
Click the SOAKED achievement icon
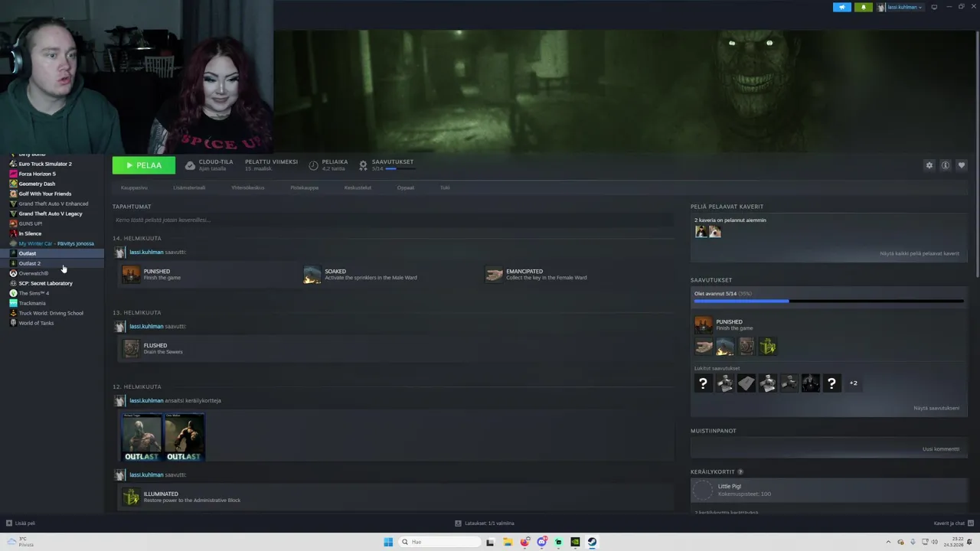(x=312, y=274)
